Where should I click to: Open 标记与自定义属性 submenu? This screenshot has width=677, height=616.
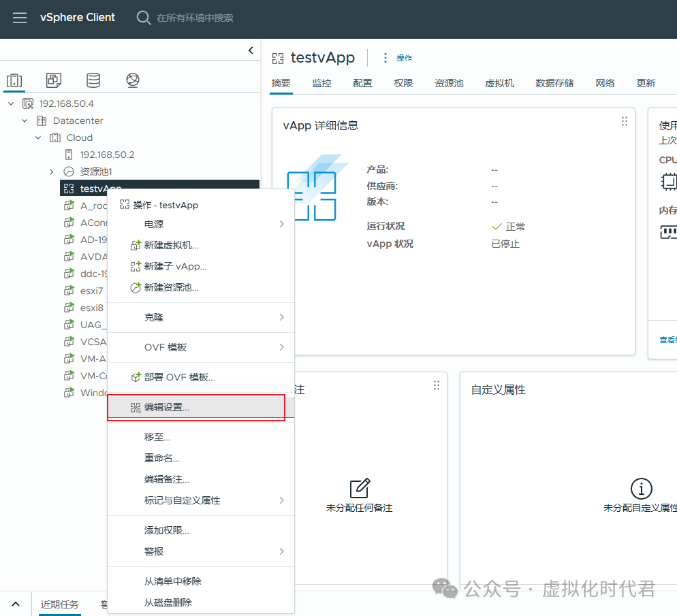click(201, 500)
